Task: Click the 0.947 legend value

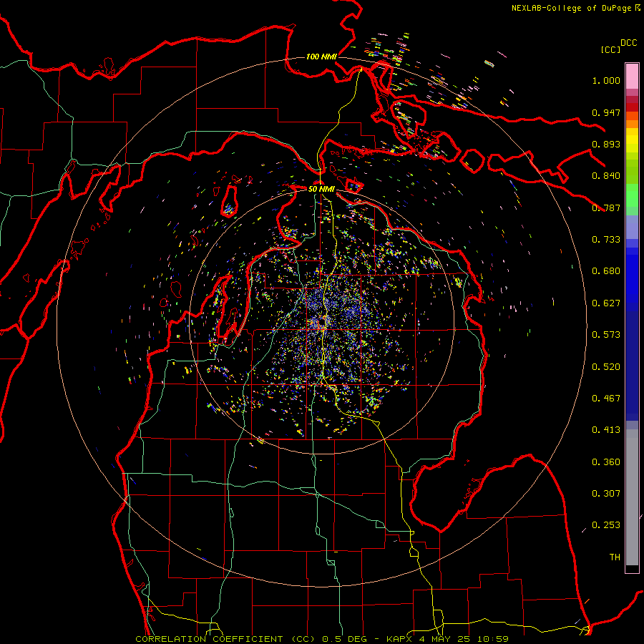Action: [606, 112]
